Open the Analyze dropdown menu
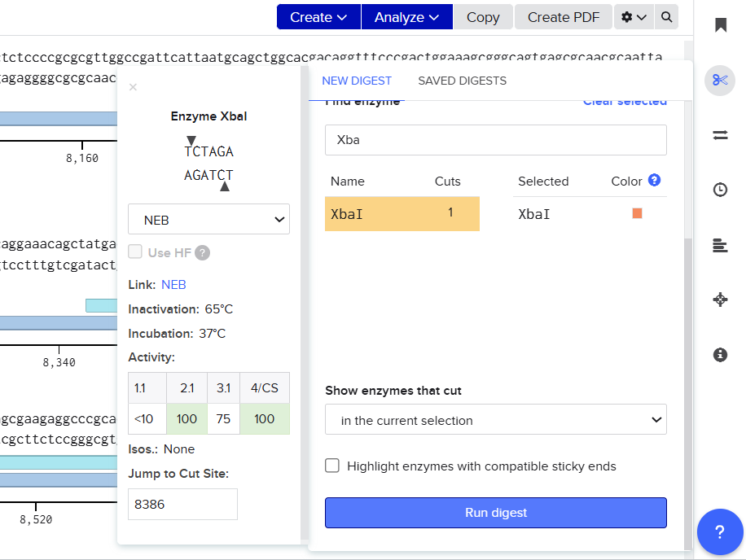The height and width of the screenshot is (560, 746). pyautogui.click(x=406, y=17)
